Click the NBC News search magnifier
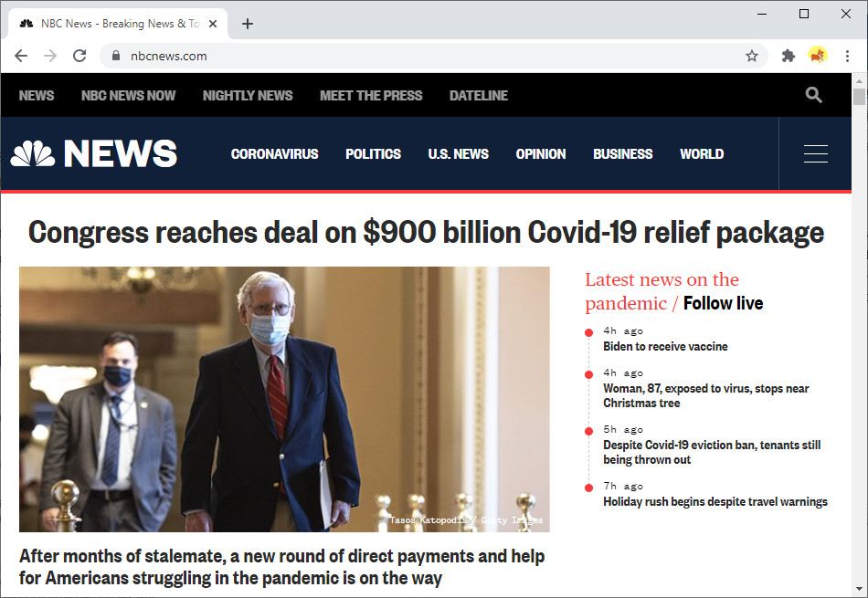Screen dimensions: 868x598 point(813,95)
